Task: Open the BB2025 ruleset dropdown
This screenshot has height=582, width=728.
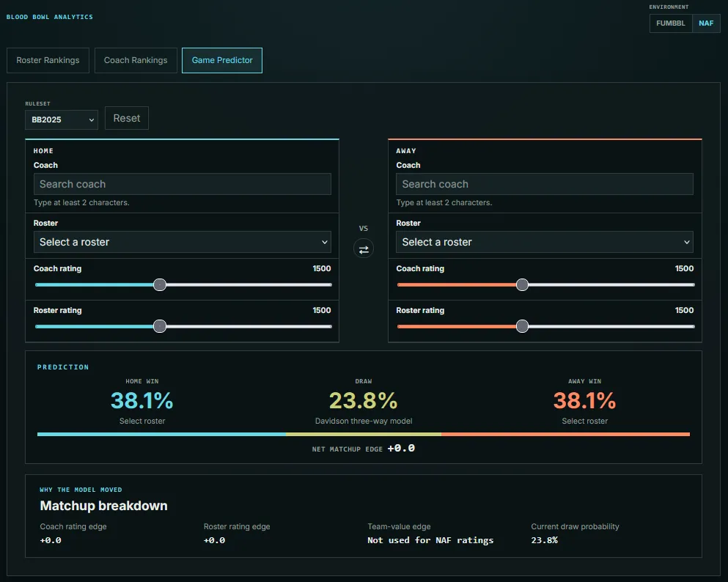Action: (x=62, y=119)
